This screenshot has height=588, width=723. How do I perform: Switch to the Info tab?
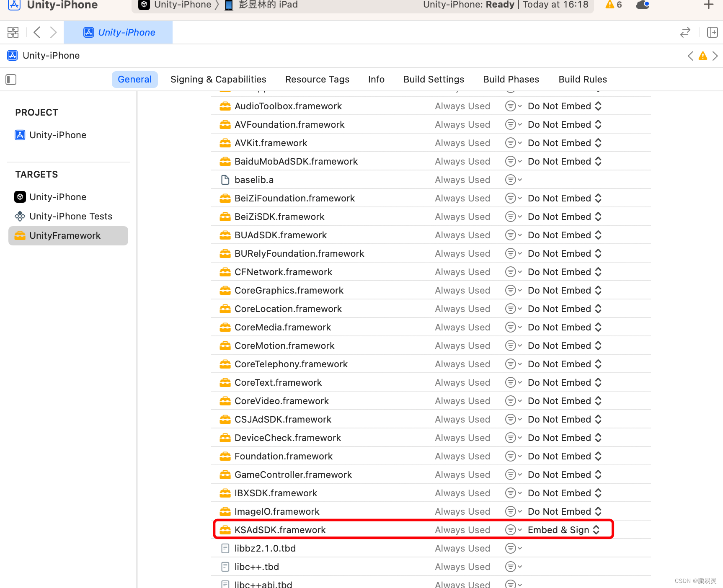376,79
